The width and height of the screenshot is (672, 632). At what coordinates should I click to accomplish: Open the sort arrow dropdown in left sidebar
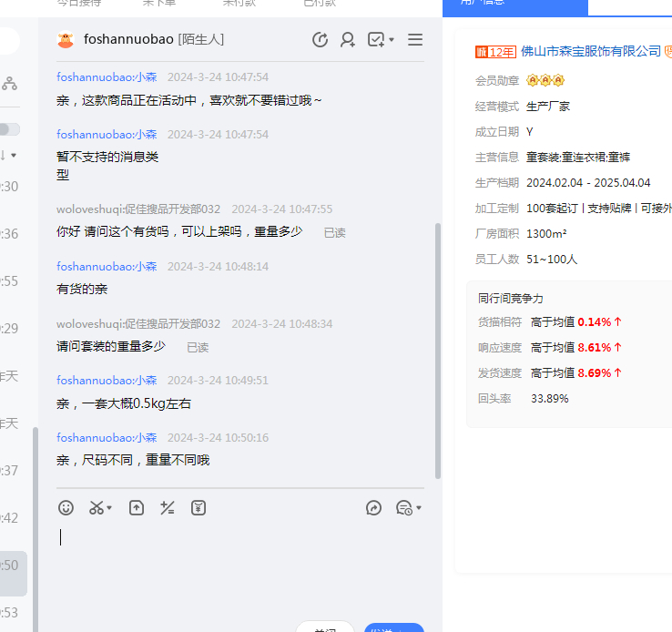point(9,155)
